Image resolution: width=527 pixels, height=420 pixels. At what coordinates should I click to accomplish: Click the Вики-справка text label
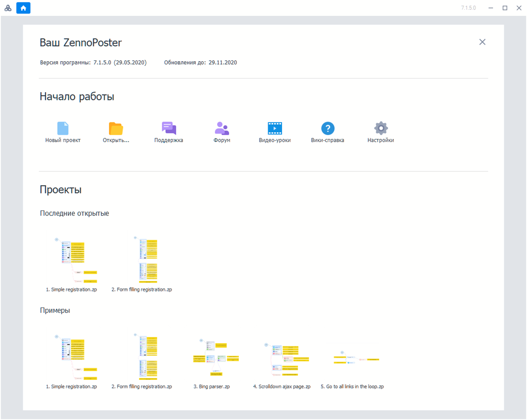click(x=328, y=140)
